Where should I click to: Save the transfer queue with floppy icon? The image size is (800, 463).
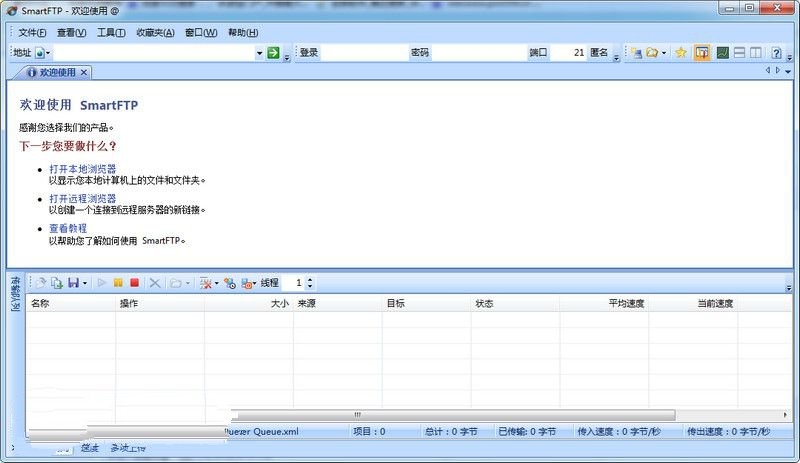pyautogui.click(x=73, y=282)
